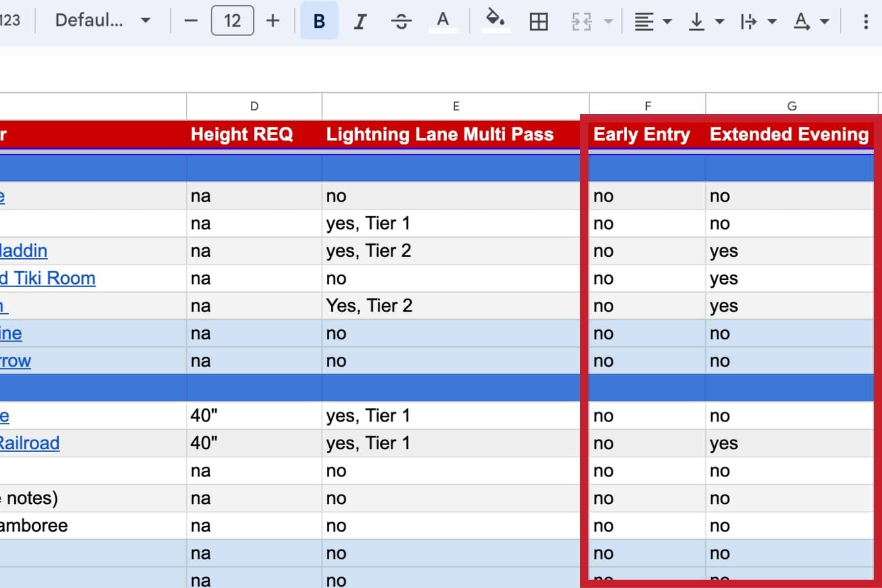882x588 pixels.
Task: Click the Text rotation icon
Action: 802,21
